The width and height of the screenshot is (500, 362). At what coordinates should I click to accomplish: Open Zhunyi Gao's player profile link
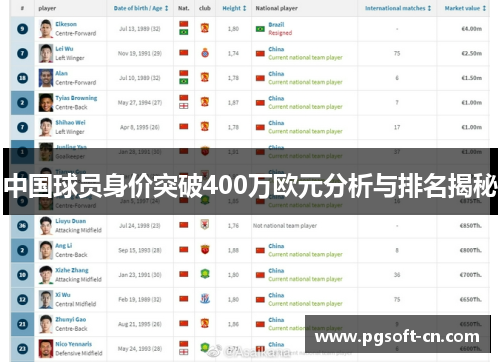pos(71,319)
